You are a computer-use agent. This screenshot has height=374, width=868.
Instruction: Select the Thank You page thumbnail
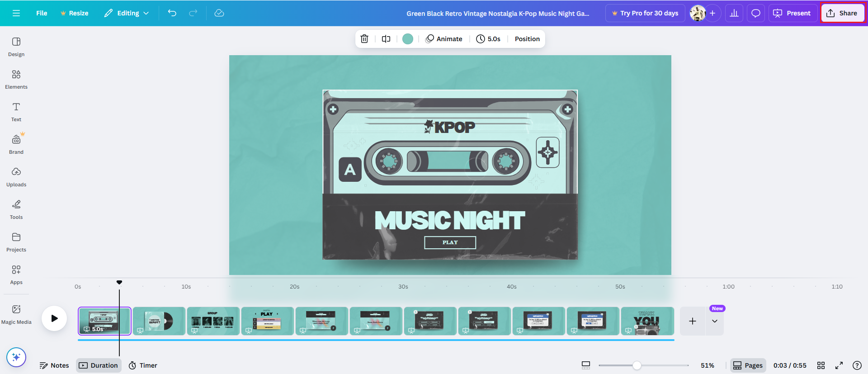pos(647,321)
